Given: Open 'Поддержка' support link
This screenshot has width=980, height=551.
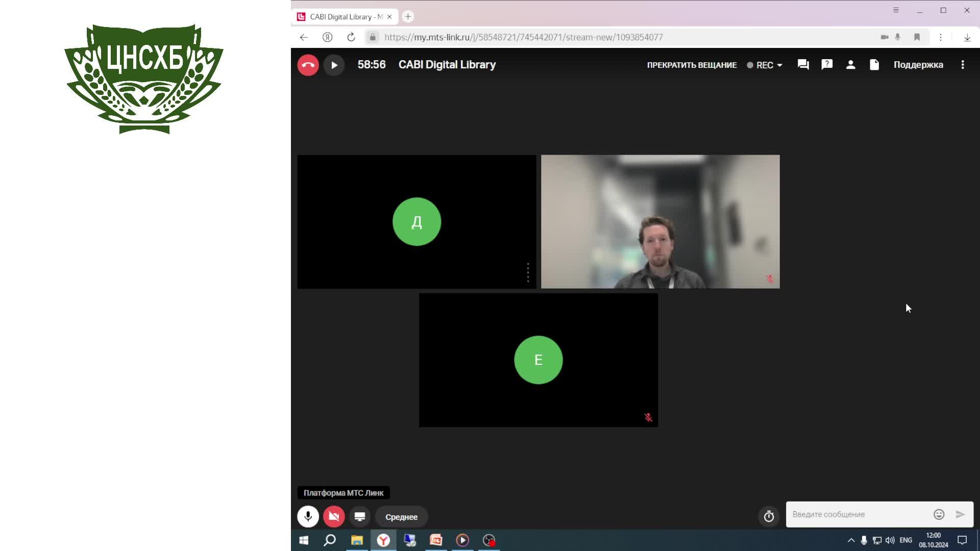Looking at the screenshot, I should (x=918, y=65).
